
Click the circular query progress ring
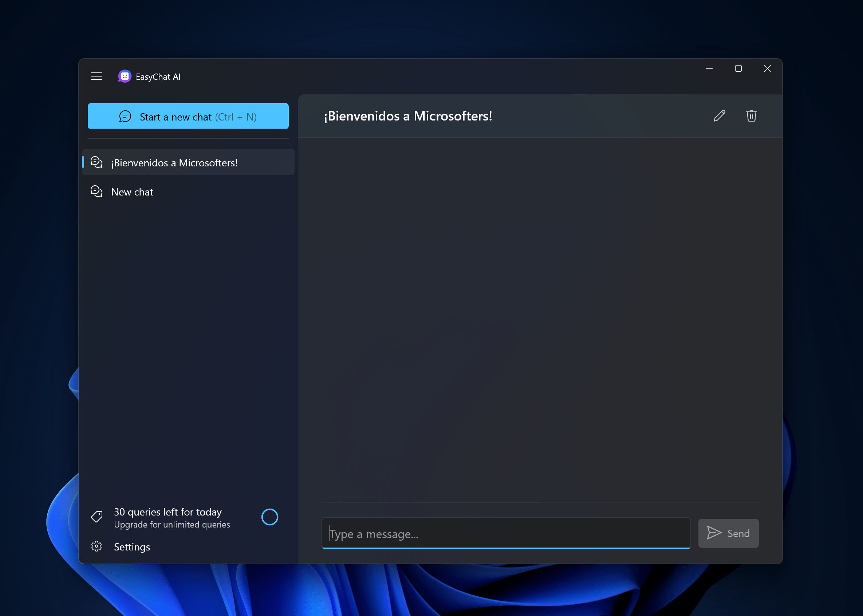[270, 517]
